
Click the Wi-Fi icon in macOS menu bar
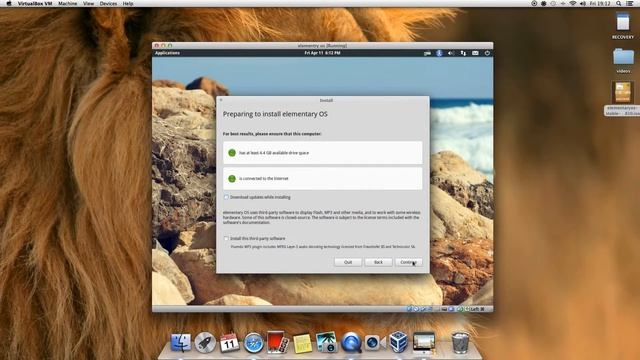pyautogui.click(x=572, y=3)
